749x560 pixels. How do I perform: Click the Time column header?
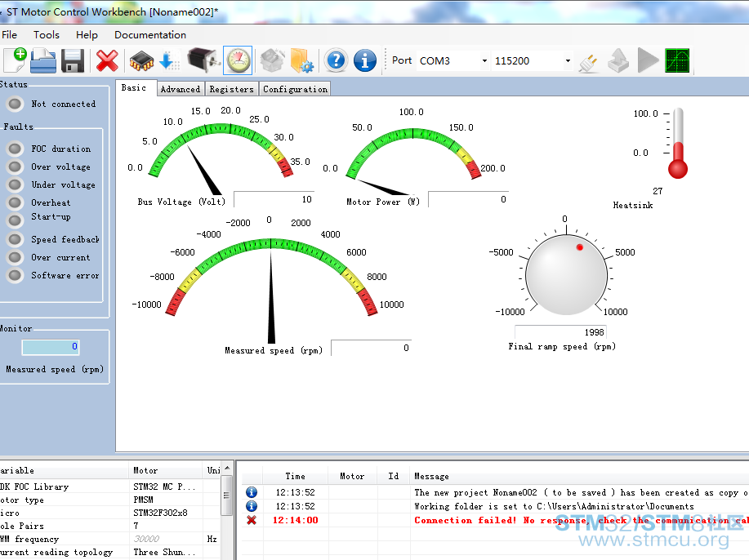[x=295, y=477]
